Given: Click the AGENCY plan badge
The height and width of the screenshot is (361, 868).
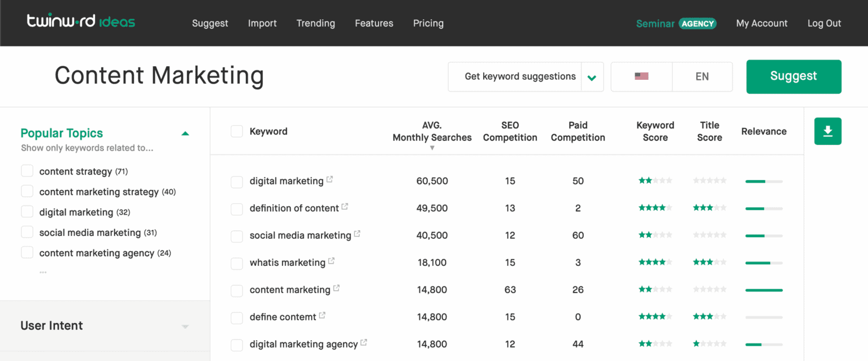Looking at the screenshot, I should pyautogui.click(x=697, y=23).
